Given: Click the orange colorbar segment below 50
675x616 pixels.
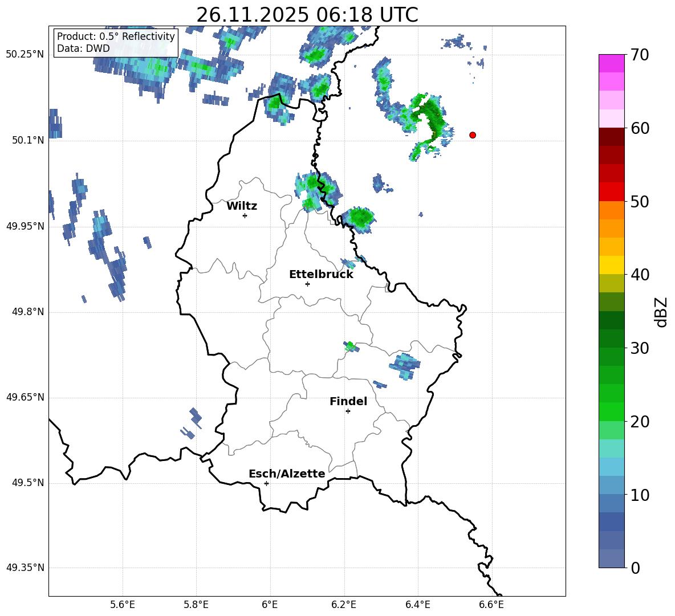Looking at the screenshot, I should click(612, 210).
